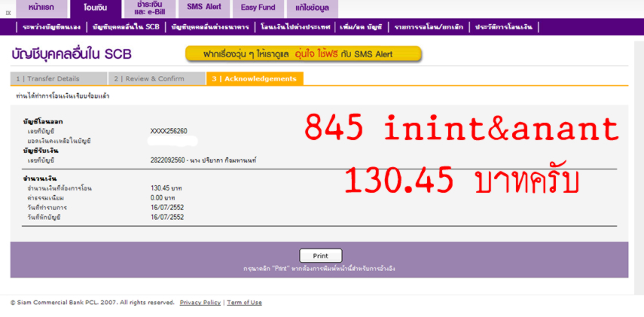Image resolution: width=644 pixels, height=317 pixels.
Task: Open the Term of Use link
Action: (x=244, y=303)
